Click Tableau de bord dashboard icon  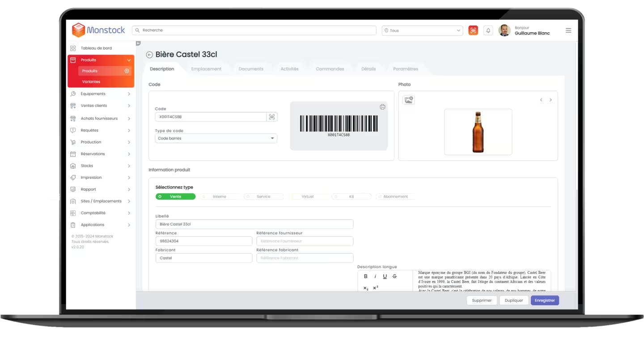73,48
